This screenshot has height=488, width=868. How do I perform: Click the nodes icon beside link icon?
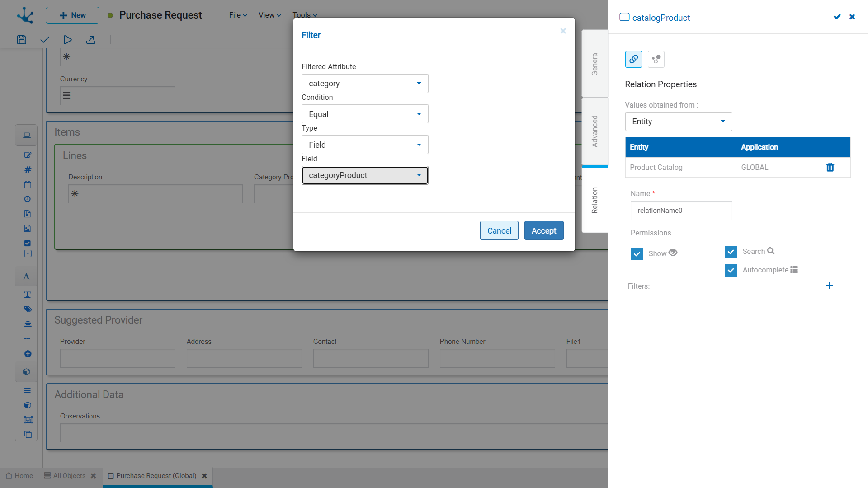656,59
